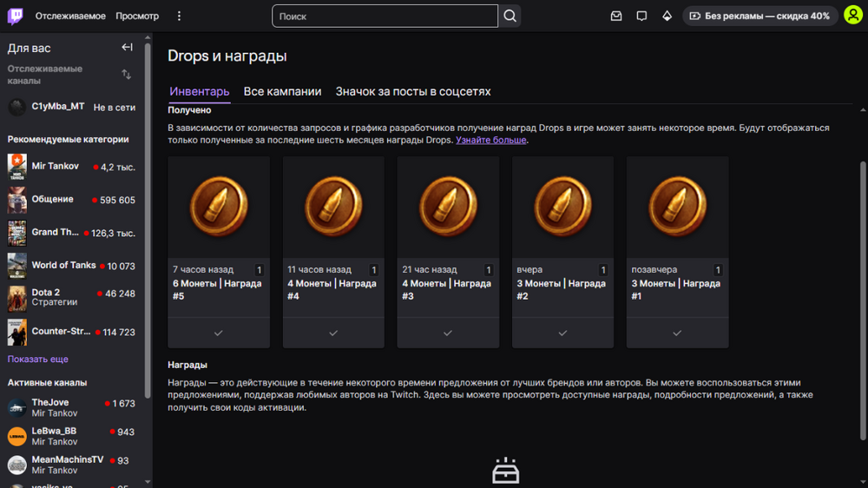Click the World of Tanks category thumbnail

17,266
